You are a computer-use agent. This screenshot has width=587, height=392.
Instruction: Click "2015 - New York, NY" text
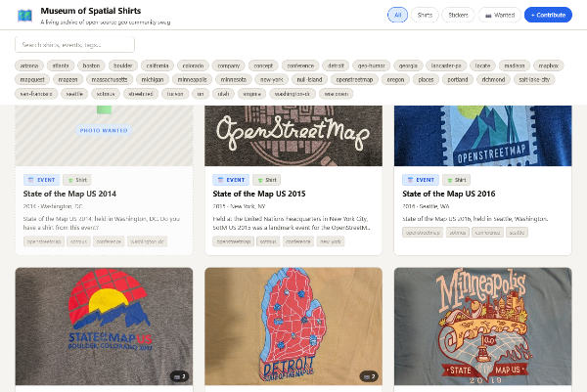click(239, 206)
